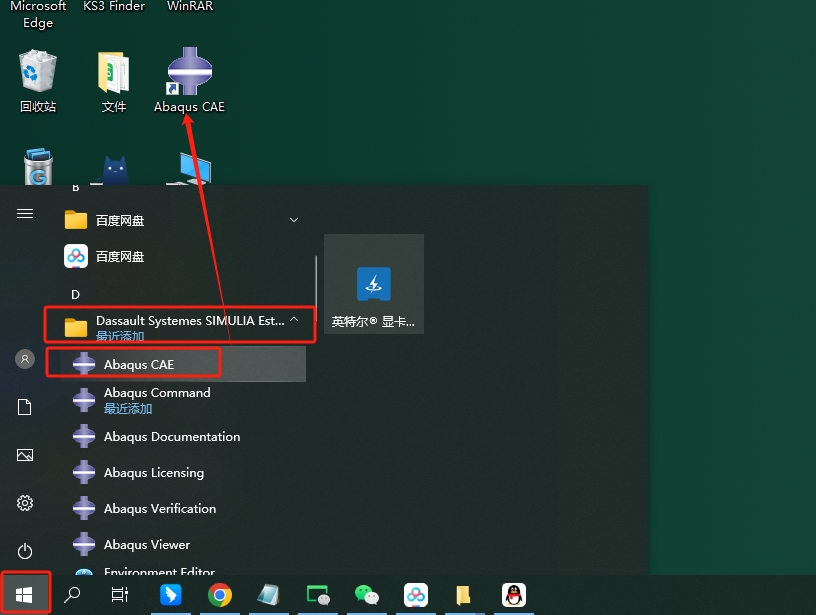Open the Recycle Bin on the desktop
816x615 pixels.
coord(38,80)
